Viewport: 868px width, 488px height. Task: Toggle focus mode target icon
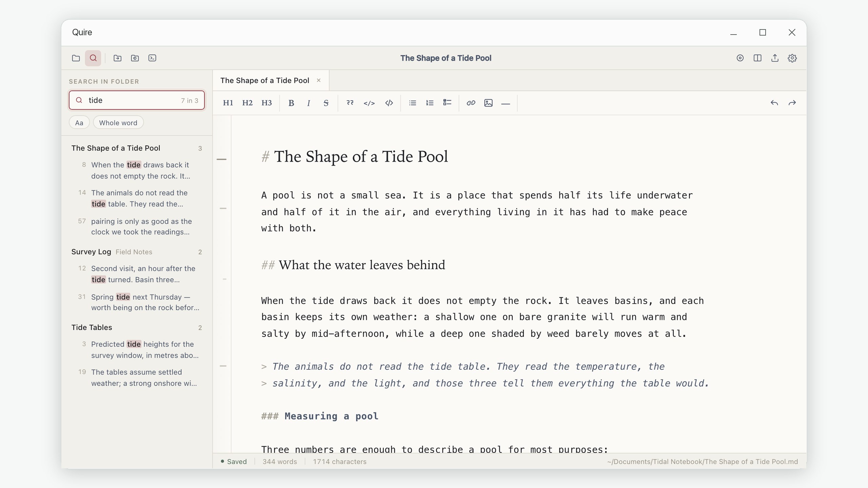(740, 58)
